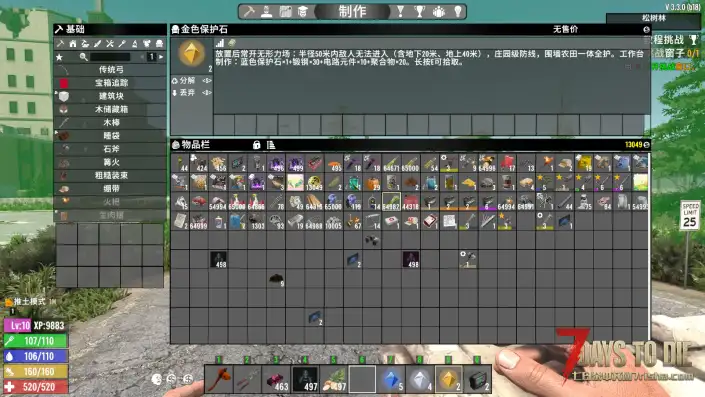Screen dimensions: 705x397
Task: Select the 建筑块 recipe
Action: pos(110,96)
